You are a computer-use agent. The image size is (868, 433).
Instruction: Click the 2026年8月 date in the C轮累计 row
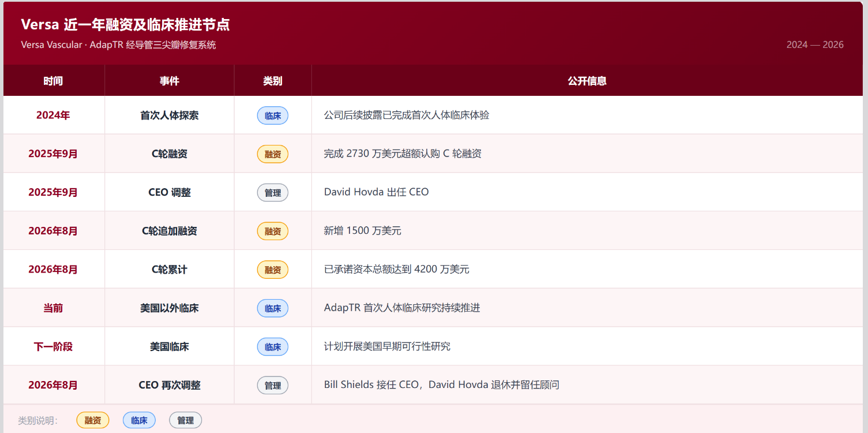tap(53, 270)
